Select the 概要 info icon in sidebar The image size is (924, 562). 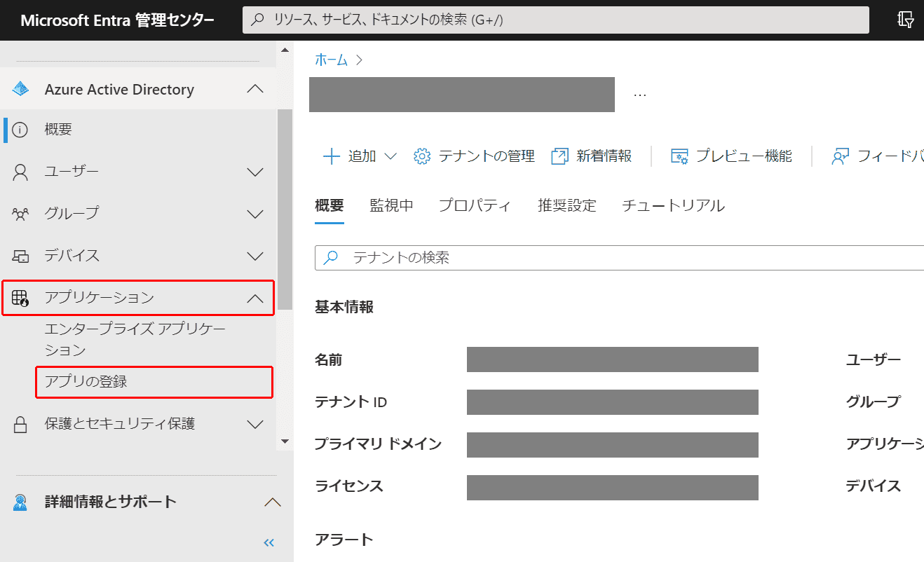20,130
